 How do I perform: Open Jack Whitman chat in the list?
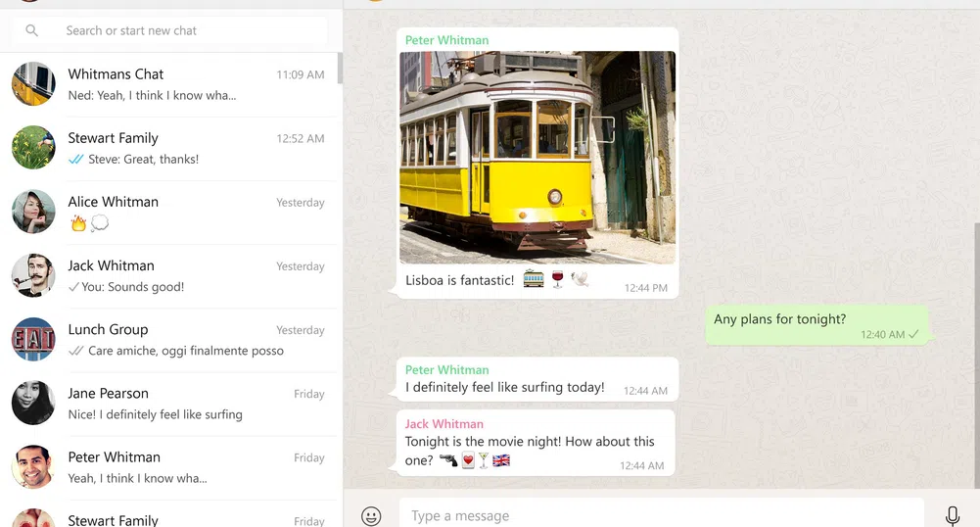(168, 275)
